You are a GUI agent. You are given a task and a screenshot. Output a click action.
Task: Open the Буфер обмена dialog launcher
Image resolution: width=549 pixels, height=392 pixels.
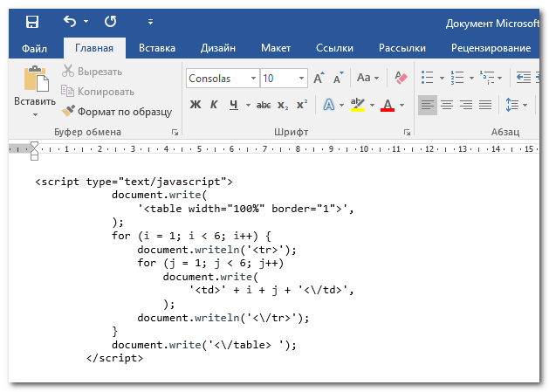(x=175, y=132)
